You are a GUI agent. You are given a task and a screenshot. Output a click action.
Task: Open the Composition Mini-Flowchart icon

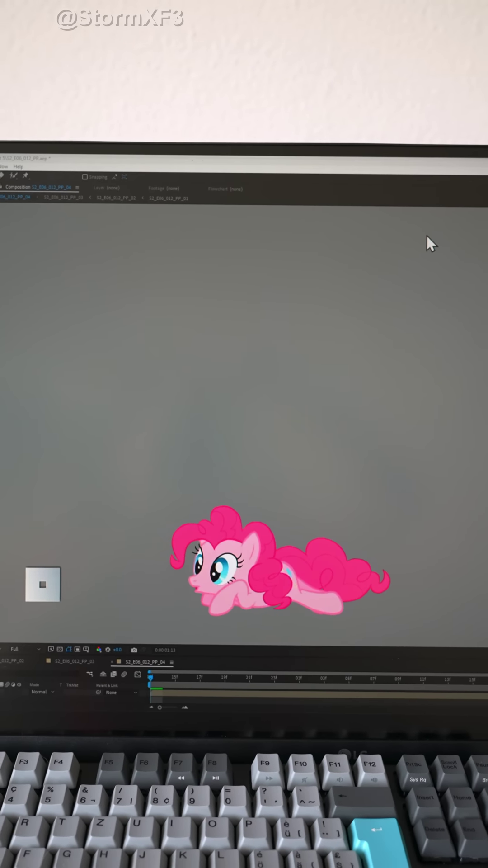pos(89,674)
